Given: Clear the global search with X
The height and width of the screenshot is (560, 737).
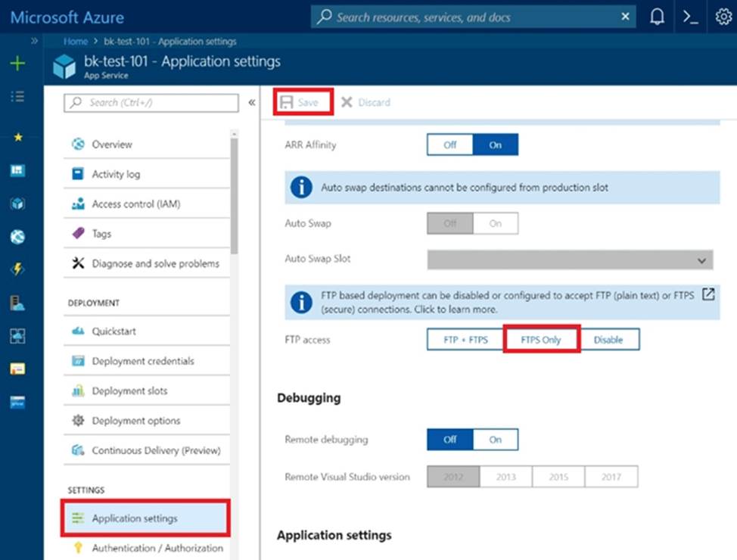Looking at the screenshot, I should point(625,17).
